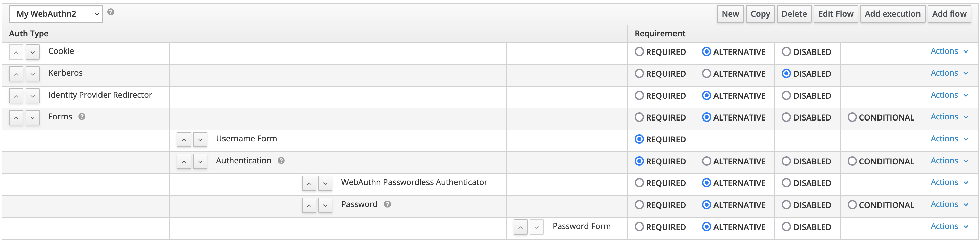Click the Copy flow button

point(760,14)
